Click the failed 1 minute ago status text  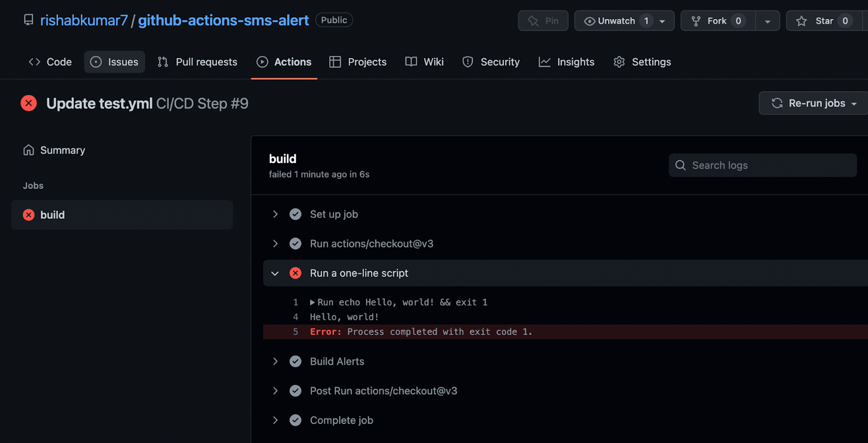click(319, 174)
